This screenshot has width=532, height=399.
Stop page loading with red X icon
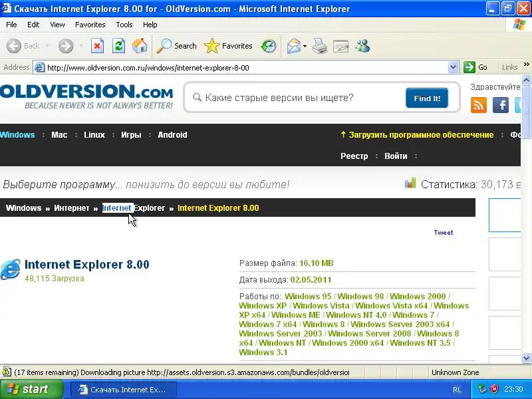[x=97, y=46]
